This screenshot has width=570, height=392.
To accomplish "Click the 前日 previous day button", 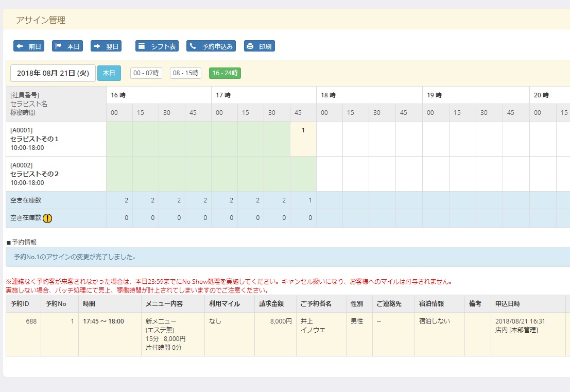I will click(x=28, y=45).
